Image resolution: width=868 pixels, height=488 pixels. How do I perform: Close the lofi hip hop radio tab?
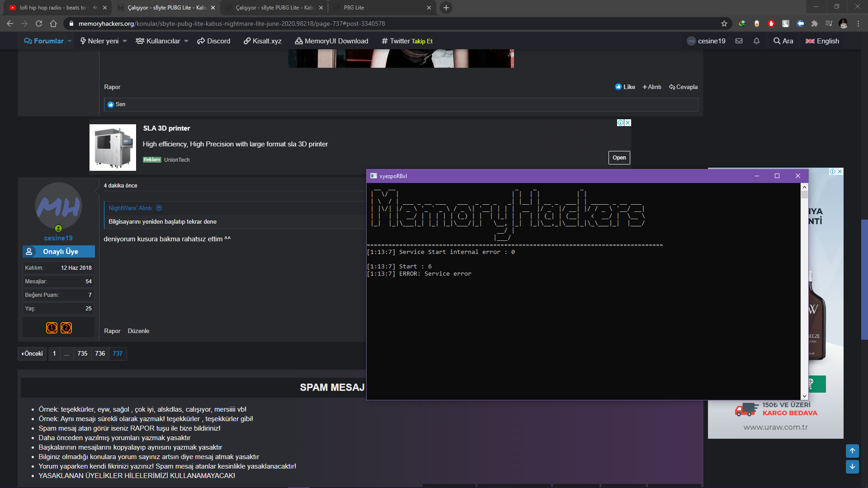coord(105,8)
